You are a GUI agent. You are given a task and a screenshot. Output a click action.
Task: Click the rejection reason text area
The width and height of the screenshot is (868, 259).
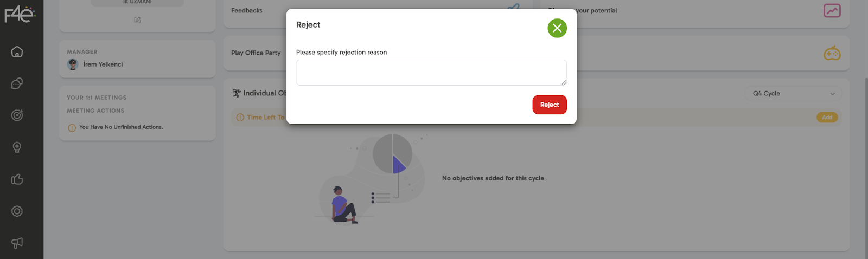click(431, 73)
